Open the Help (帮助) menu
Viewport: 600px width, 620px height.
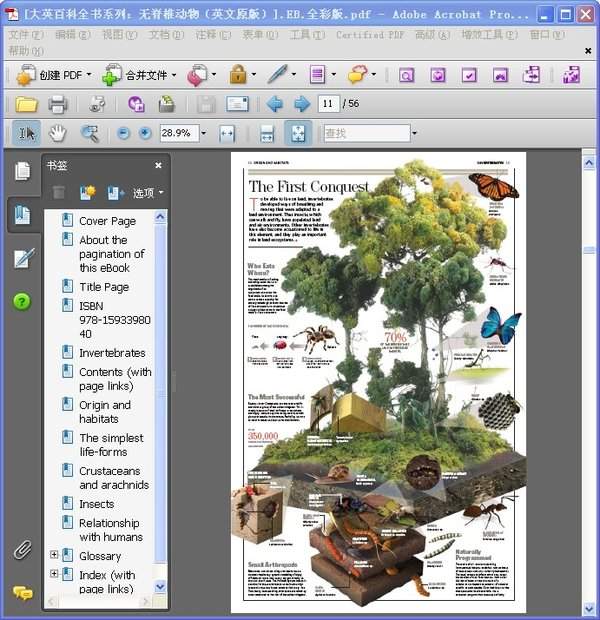[x=26, y=51]
